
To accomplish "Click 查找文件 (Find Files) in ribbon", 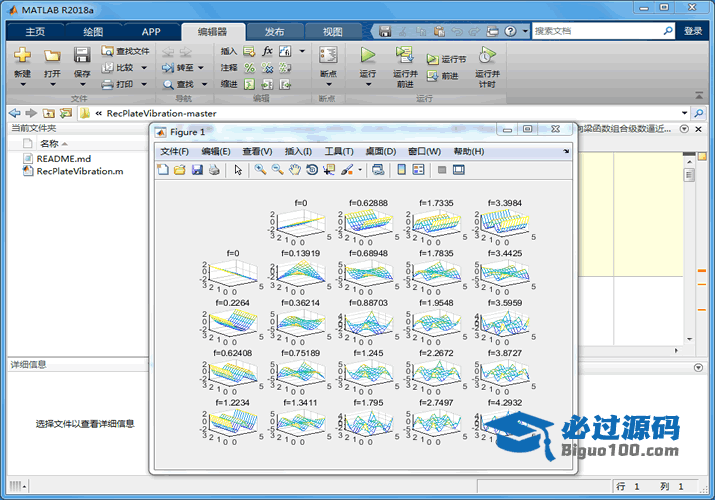I will pos(125,51).
